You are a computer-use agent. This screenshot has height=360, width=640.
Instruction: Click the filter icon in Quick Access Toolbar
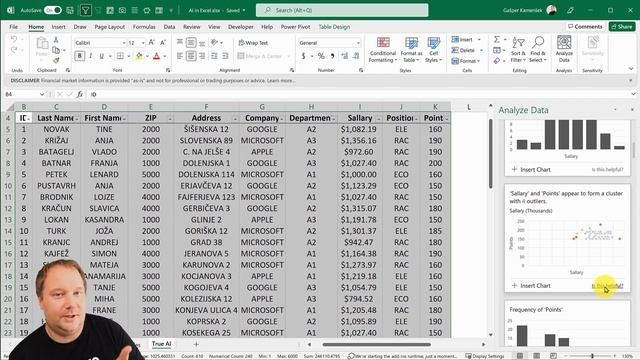pos(85,10)
